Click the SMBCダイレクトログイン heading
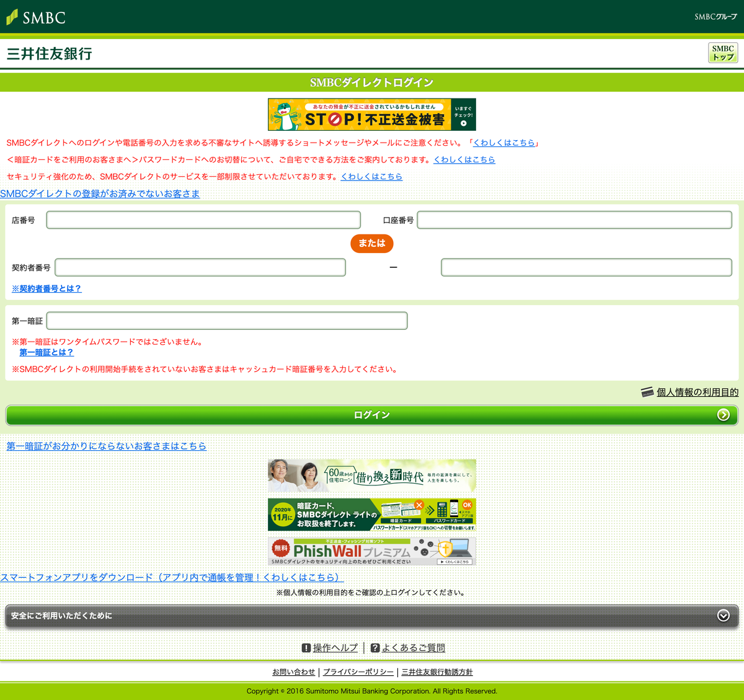744x700 pixels. 372,82
